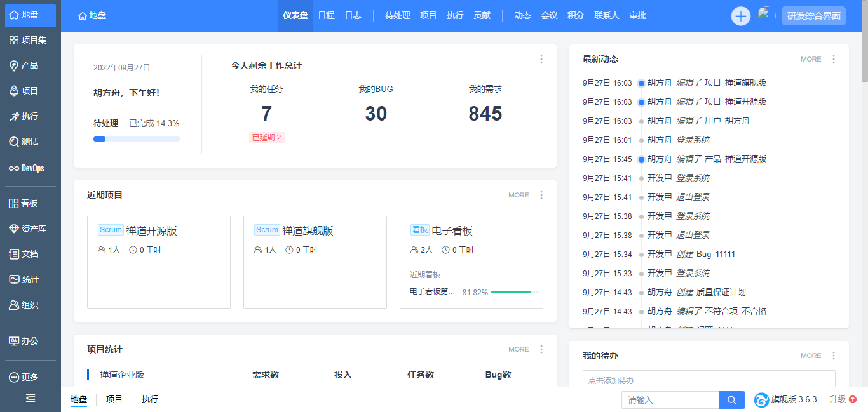This screenshot has height=412, width=868.
Task: Open 电子看板 project card
Action: click(471, 262)
